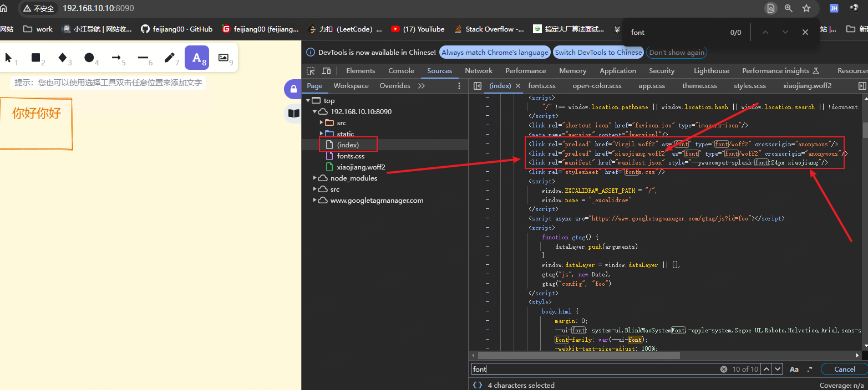868x390 pixels.
Task: Switch to theme.scss editor tab
Action: (x=699, y=86)
